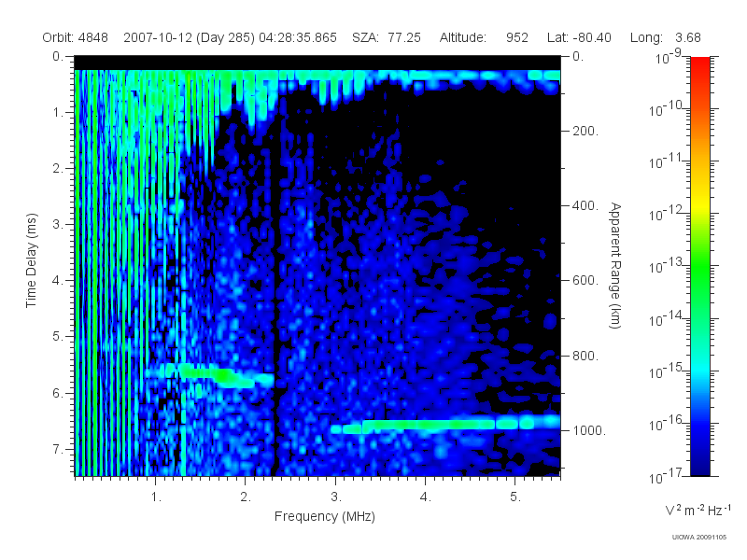Screen dimensions: 747x560
Task: Select the date '2007-10-12 (Day 285)' text
Action: point(190,37)
